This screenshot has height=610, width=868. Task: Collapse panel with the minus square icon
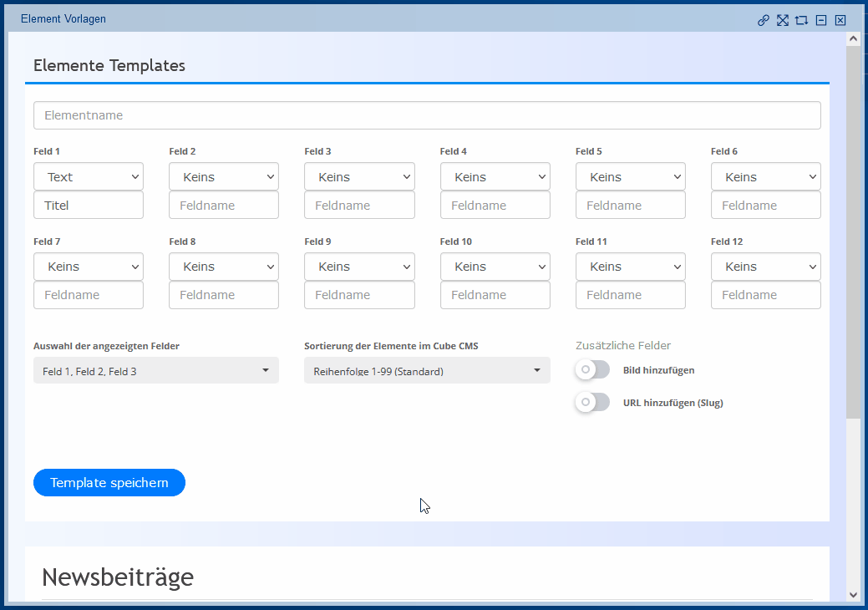(x=821, y=20)
